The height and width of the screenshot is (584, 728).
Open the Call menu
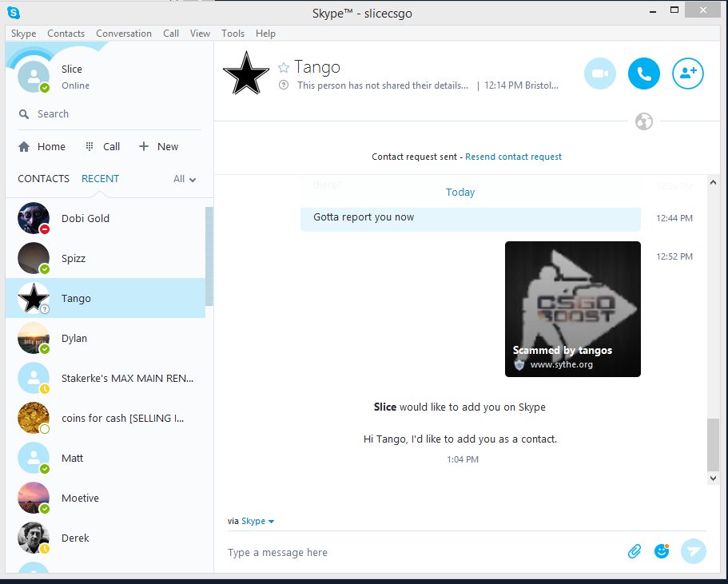coord(171,34)
